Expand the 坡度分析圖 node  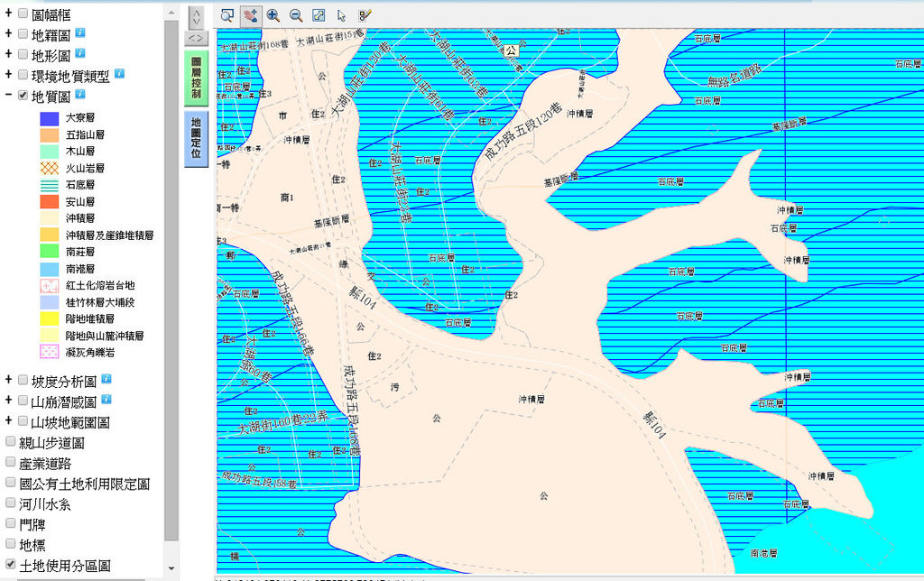pos(8,380)
